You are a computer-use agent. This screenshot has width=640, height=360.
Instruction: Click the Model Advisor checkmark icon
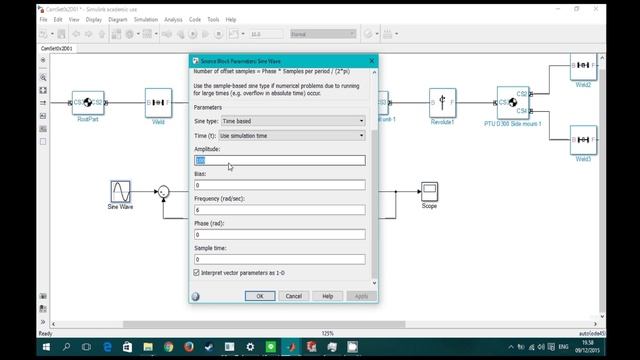point(368,34)
